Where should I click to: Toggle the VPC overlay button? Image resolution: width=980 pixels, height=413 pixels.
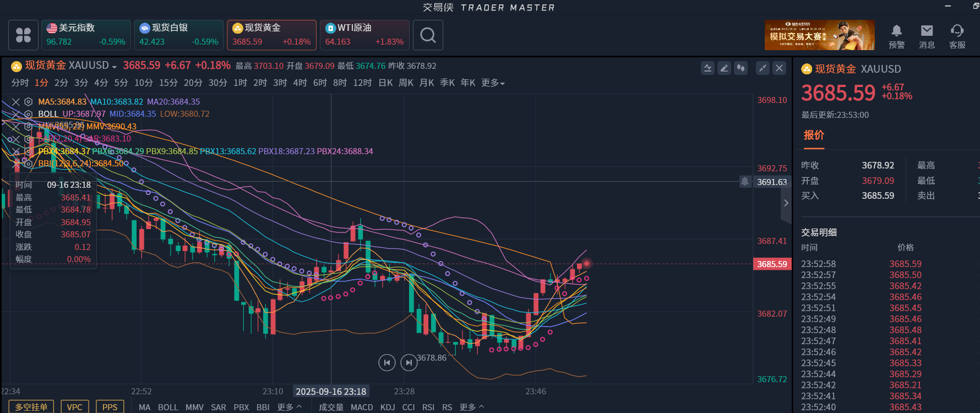74,407
